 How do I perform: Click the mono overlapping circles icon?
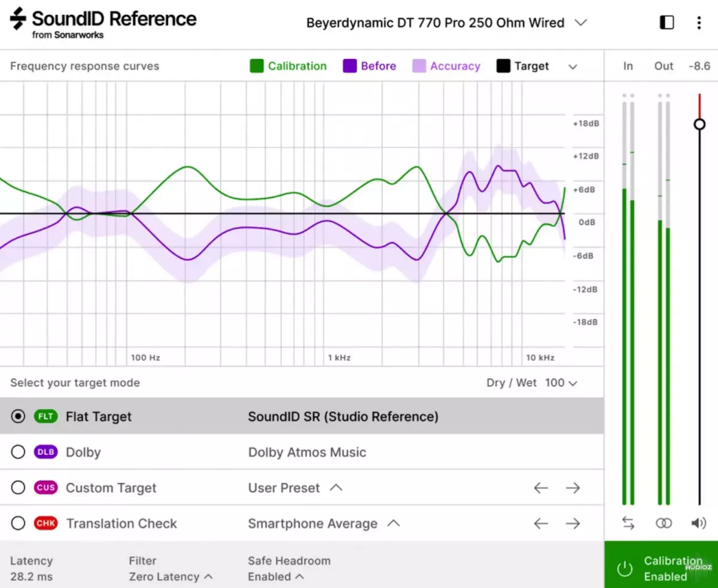(x=664, y=523)
